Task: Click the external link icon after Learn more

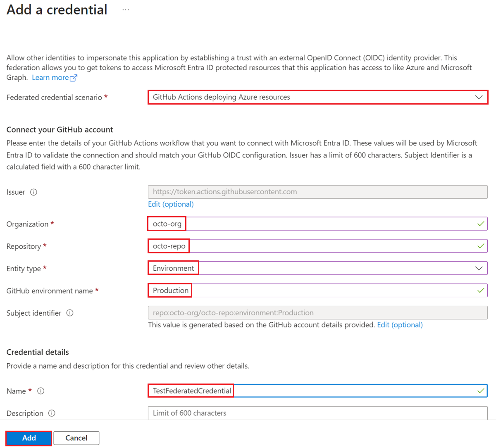Action: pos(74,77)
